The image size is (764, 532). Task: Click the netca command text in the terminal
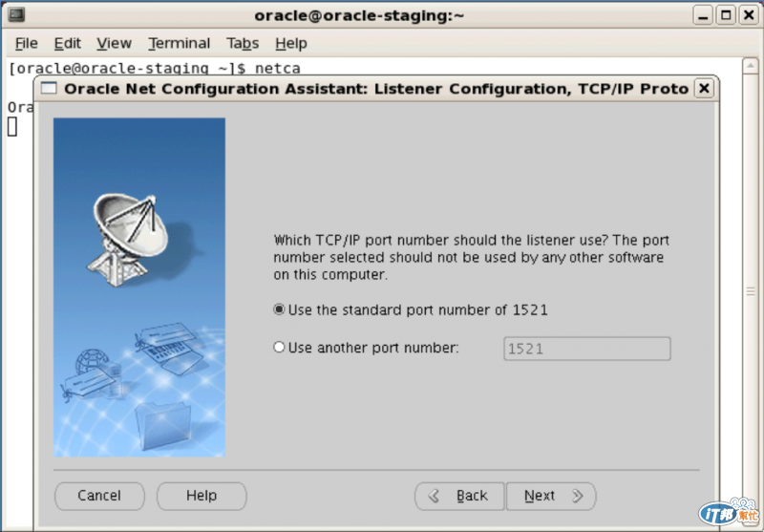tap(278, 68)
